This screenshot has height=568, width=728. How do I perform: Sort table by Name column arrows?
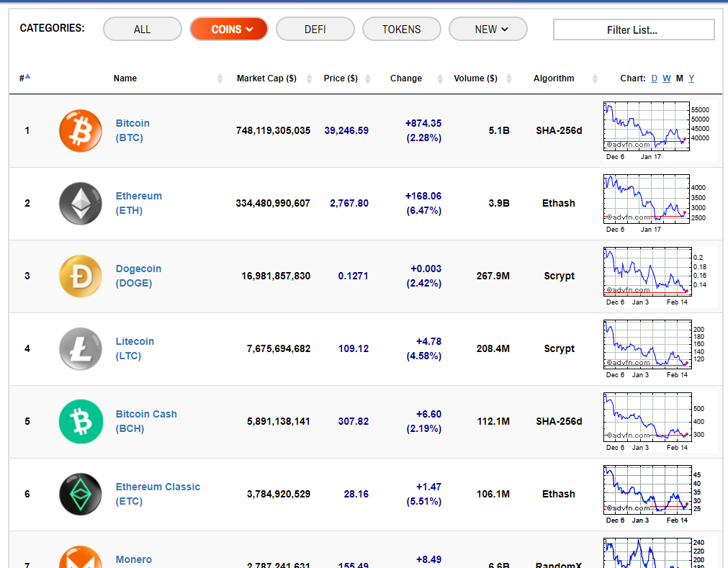click(220, 79)
